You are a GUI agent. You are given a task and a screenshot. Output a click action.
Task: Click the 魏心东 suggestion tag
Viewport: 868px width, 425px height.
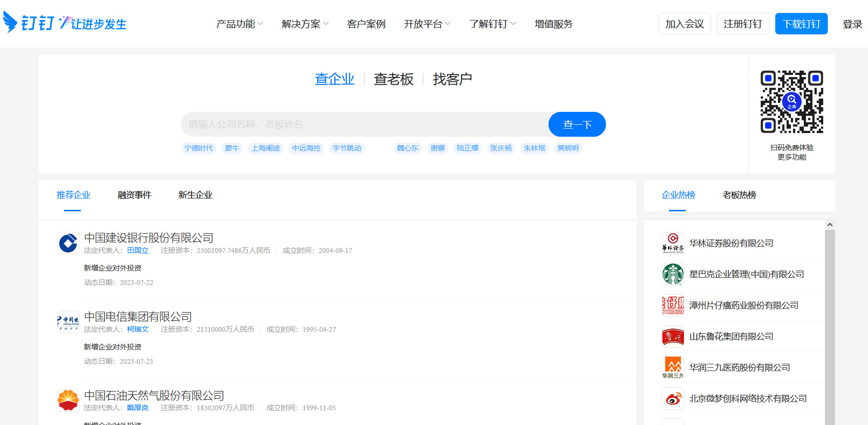408,148
